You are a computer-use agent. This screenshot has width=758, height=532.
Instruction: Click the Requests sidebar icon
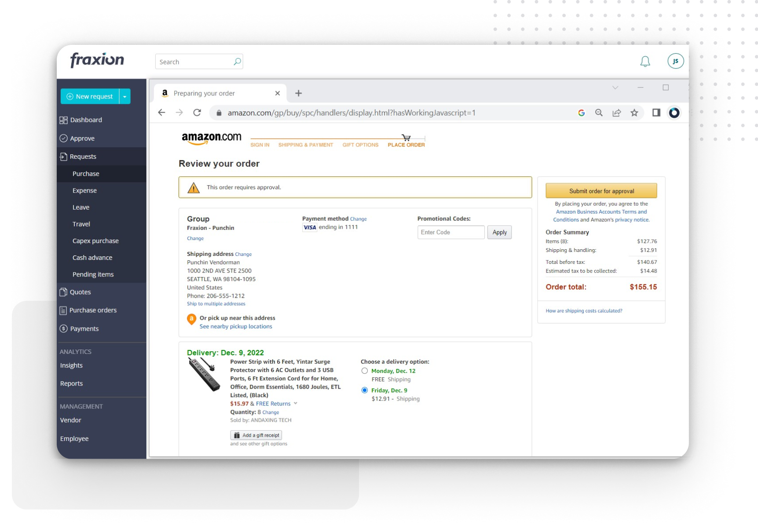coord(64,157)
